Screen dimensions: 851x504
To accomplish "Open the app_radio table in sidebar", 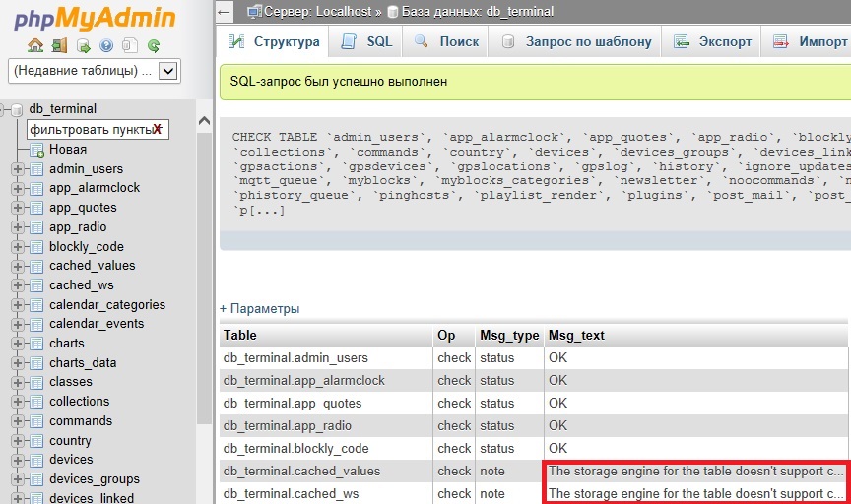I will [78, 226].
